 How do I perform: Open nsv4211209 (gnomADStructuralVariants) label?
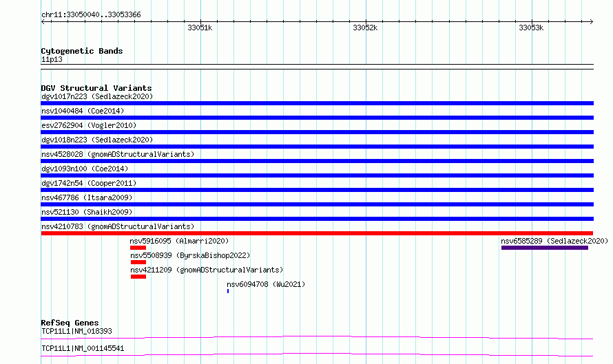tap(207, 270)
